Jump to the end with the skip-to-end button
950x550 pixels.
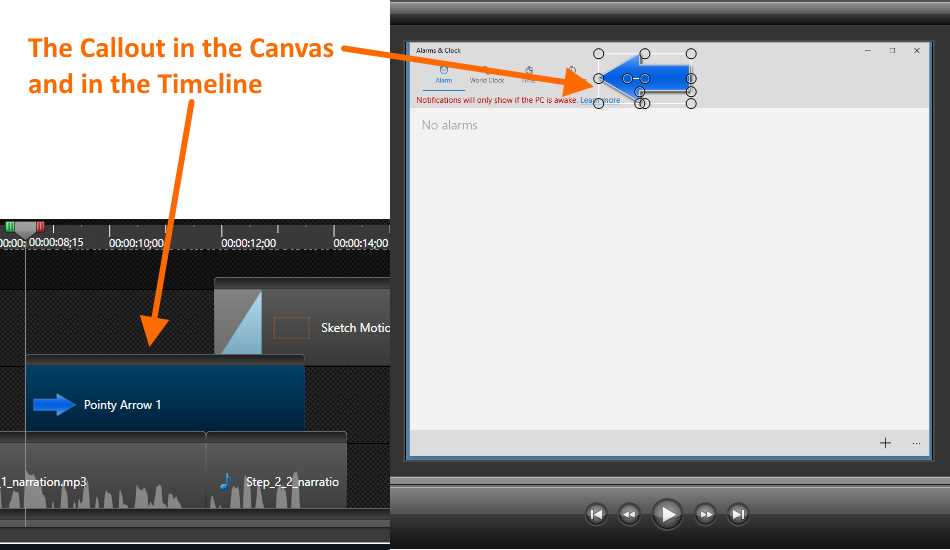coord(738,514)
